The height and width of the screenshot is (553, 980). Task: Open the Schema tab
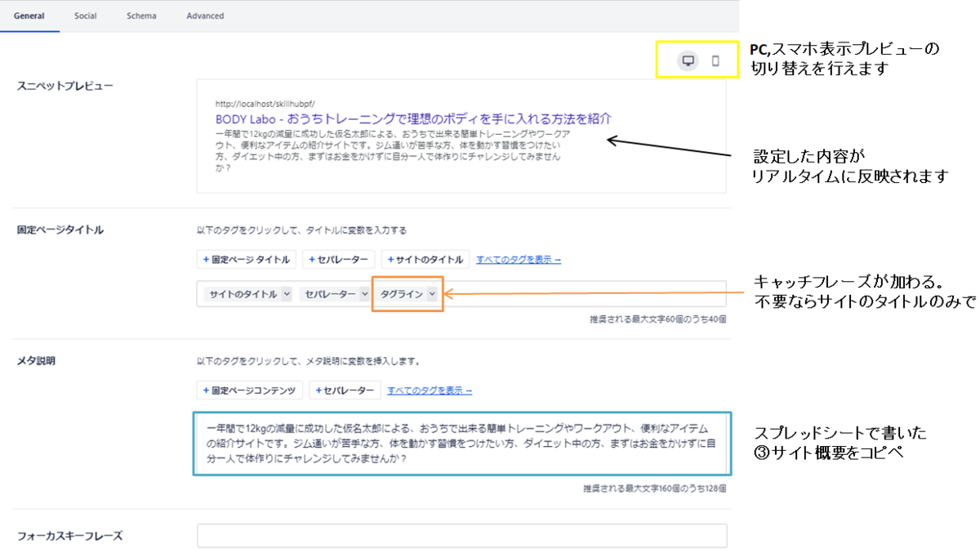141,16
